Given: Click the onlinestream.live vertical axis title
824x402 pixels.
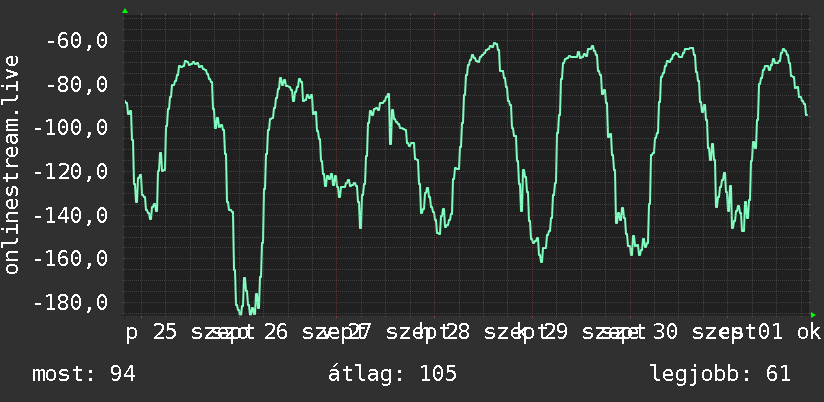Looking at the screenshot, I should 11,164.
